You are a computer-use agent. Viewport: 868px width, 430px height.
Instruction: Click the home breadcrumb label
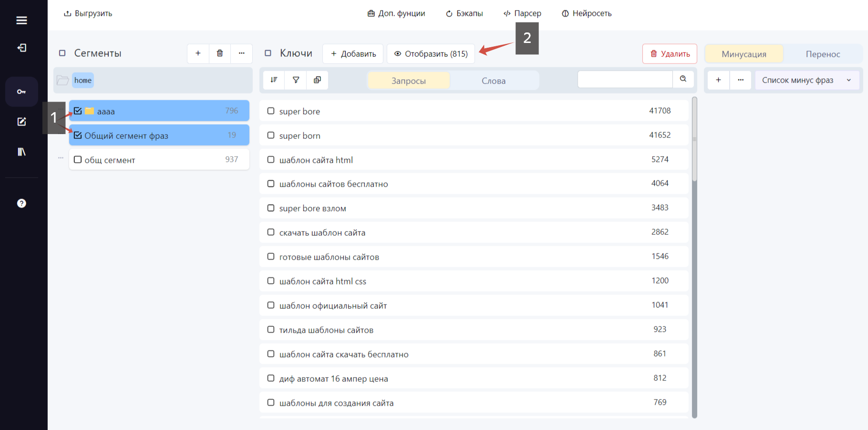click(83, 80)
